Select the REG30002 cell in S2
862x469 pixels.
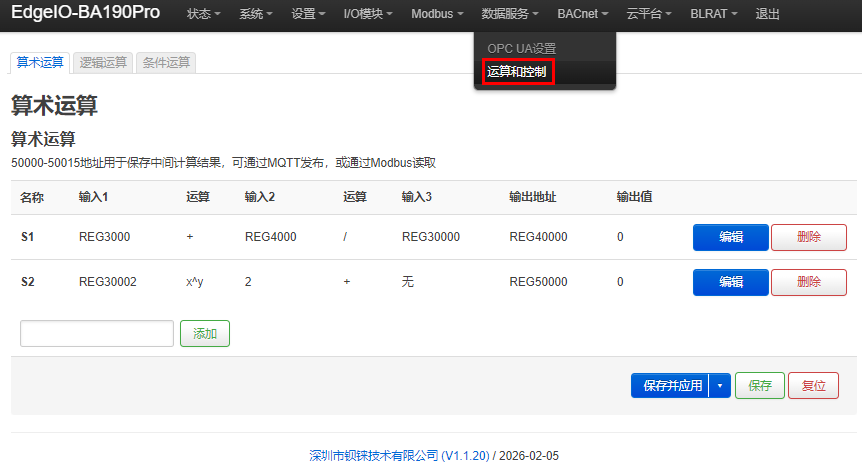pos(108,282)
